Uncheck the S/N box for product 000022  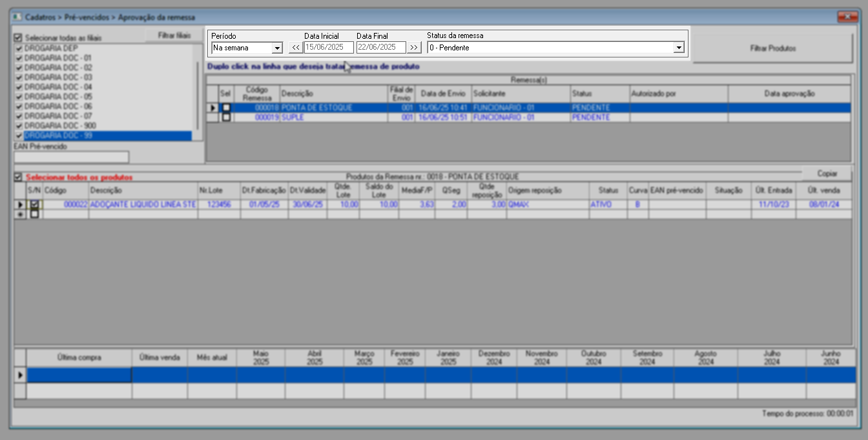pyautogui.click(x=34, y=205)
